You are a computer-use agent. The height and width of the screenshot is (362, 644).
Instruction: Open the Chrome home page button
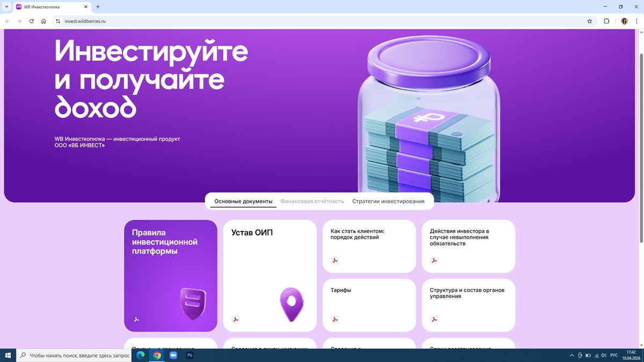tap(43, 21)
